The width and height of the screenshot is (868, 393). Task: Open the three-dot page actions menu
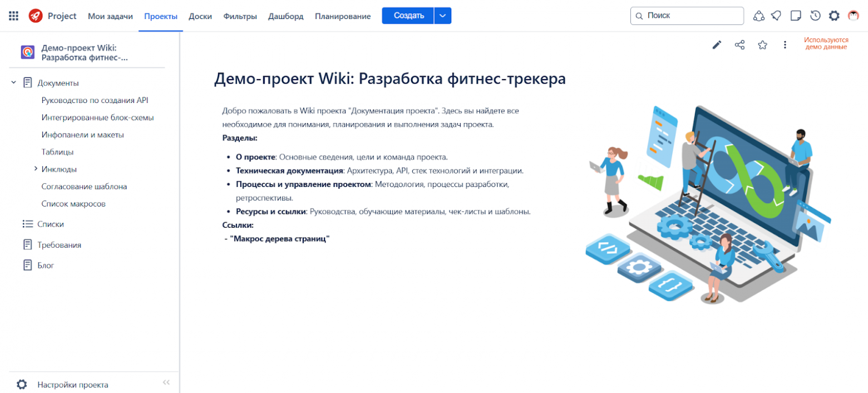tap(785, 45)
